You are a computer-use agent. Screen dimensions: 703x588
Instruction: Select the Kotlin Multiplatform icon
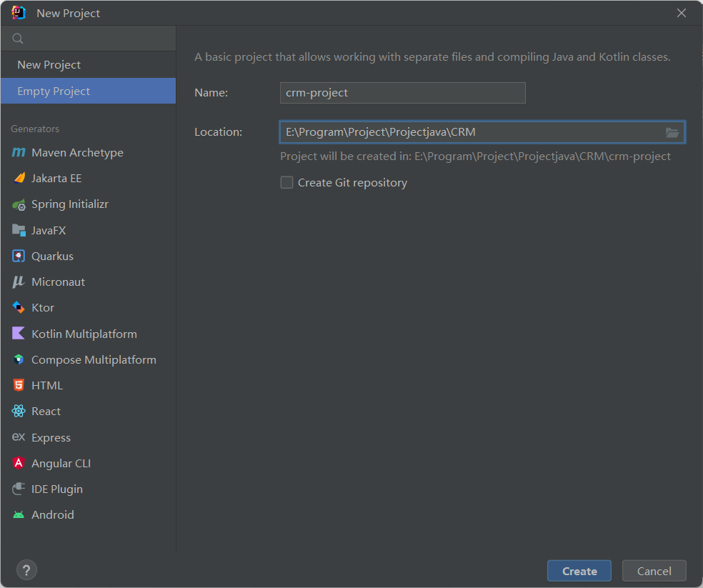click(19, 334)
